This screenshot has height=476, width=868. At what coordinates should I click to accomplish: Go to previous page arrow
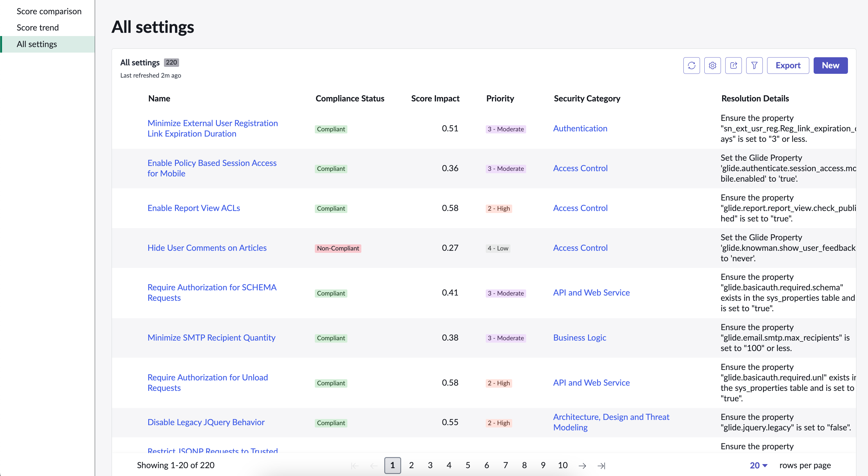coord(374,466)
